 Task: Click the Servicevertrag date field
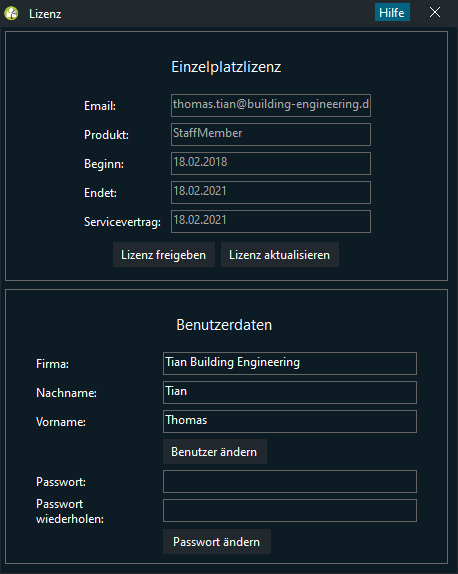(x=271, y=221)
